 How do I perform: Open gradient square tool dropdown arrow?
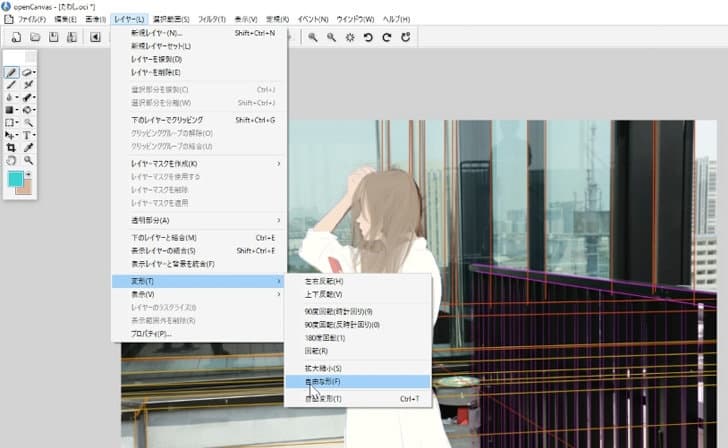(17, 110)
